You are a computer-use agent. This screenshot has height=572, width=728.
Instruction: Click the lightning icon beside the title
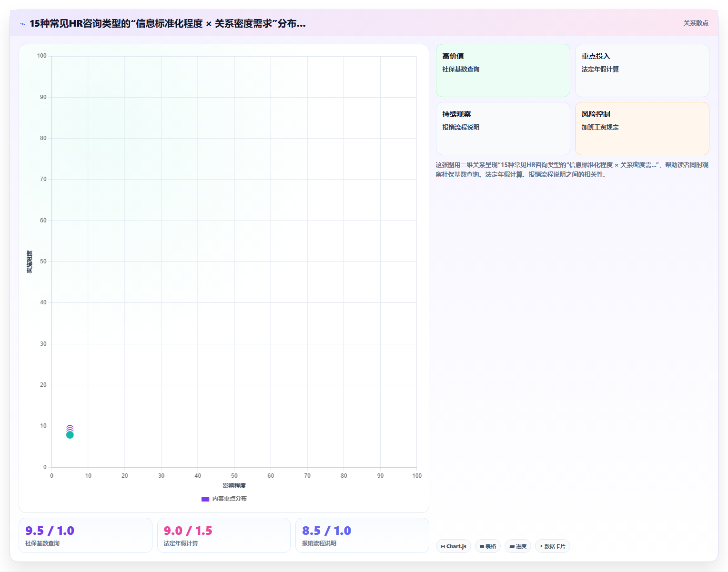(22, 24)
